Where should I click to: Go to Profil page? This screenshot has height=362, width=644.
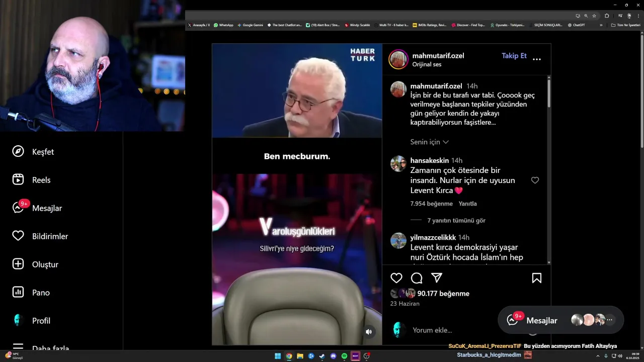pyautogui.click(x=31, y=321)
